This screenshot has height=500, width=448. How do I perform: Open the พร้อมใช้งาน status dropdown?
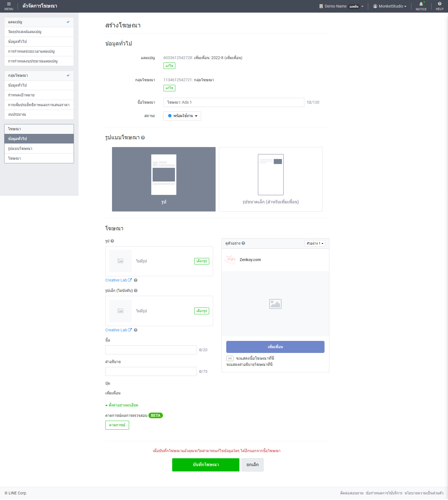click(x=182, y=116)
